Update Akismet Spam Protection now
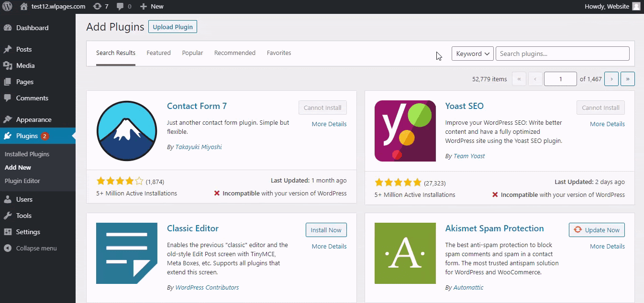Screen dimensions: 644x303 [597, 230]
